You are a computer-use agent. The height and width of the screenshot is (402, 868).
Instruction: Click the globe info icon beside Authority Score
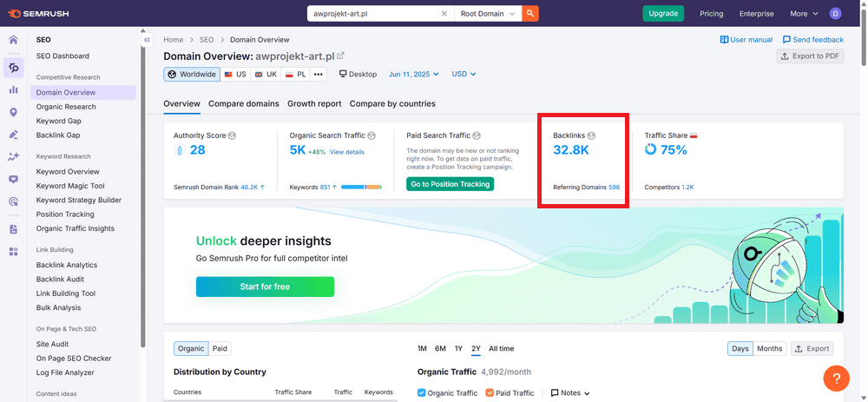point(232,135)
